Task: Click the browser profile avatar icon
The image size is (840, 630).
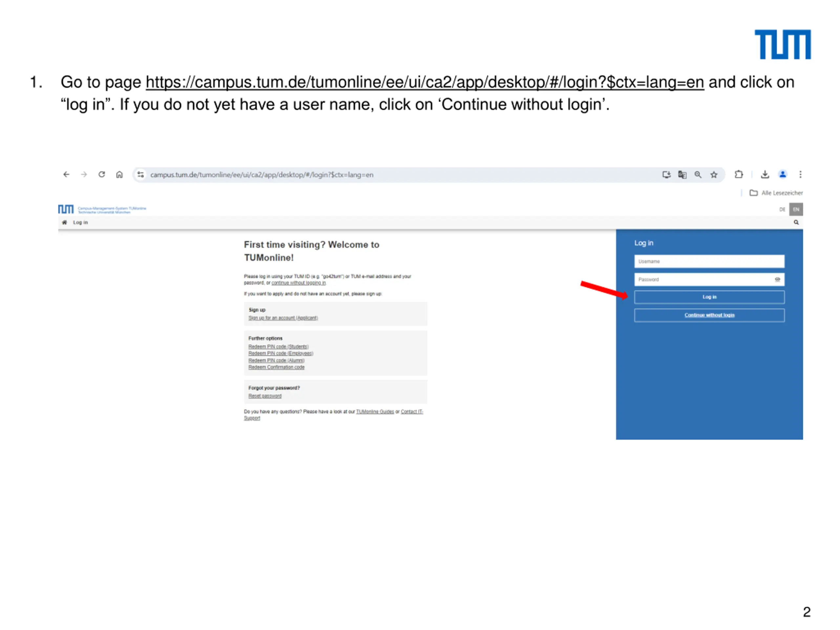Action: click(x=783, y=175)
